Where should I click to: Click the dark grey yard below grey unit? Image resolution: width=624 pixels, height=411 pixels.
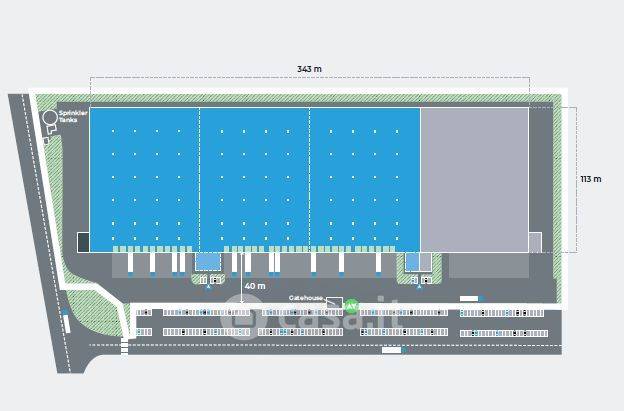coord(488,265)
